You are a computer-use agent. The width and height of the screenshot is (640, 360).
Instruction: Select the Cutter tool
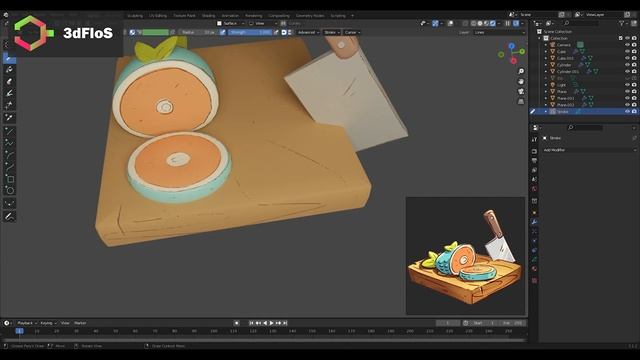[x=9, y=105]
